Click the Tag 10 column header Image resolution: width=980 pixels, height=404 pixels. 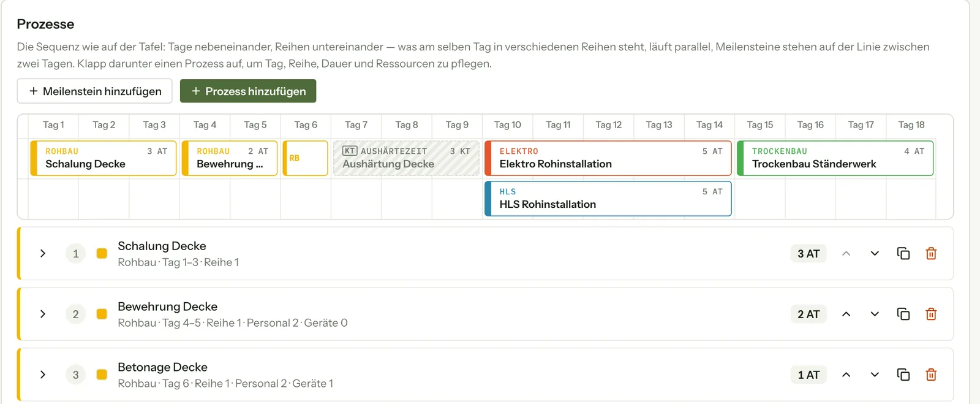508,125
